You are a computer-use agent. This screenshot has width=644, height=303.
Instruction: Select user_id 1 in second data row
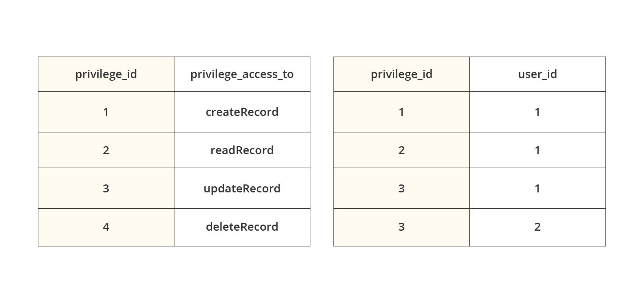pyautogui.click(x=538, y=150)
